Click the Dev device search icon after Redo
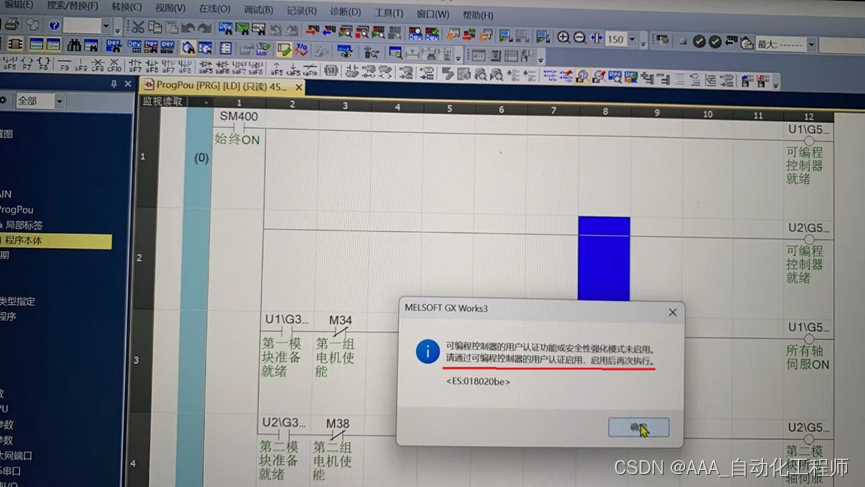 (226, 28)
